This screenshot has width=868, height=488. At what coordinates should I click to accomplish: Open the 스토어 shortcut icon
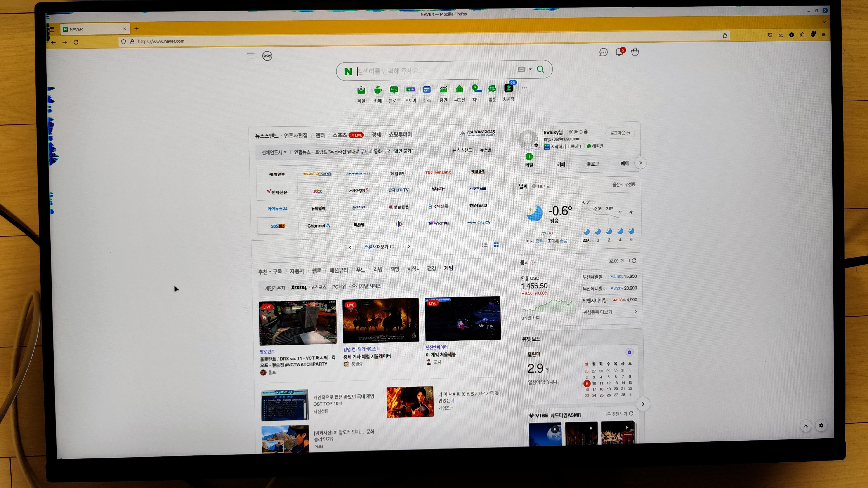click(x=410, y=90)
